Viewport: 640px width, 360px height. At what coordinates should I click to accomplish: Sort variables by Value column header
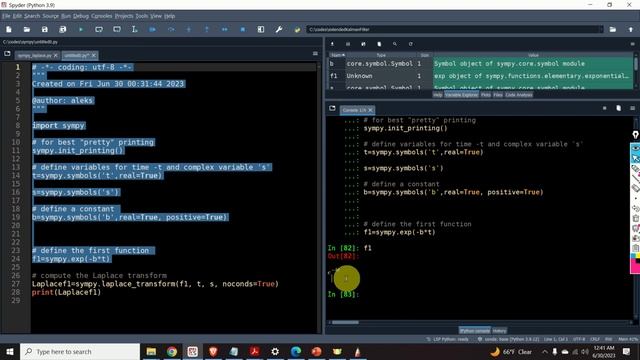tap(533, 55)
